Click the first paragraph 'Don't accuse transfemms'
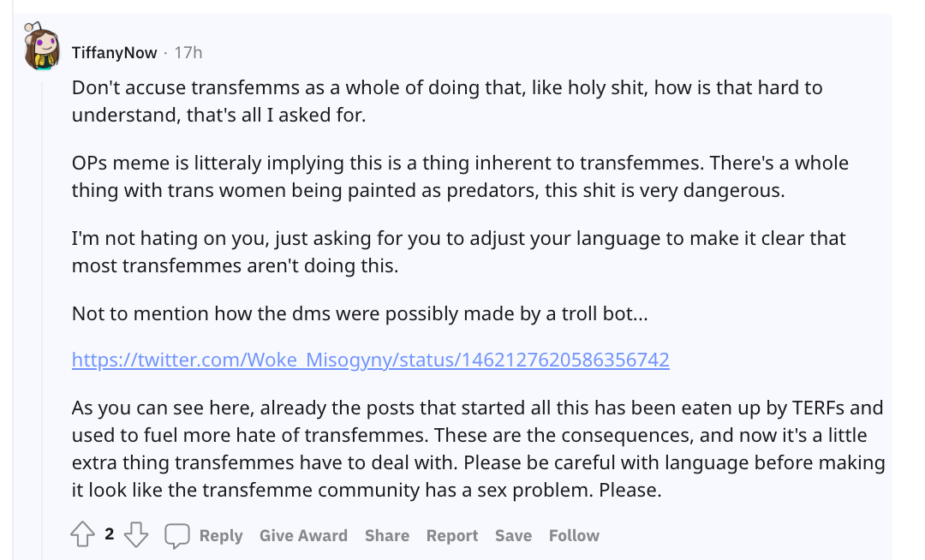 [447, 101]
